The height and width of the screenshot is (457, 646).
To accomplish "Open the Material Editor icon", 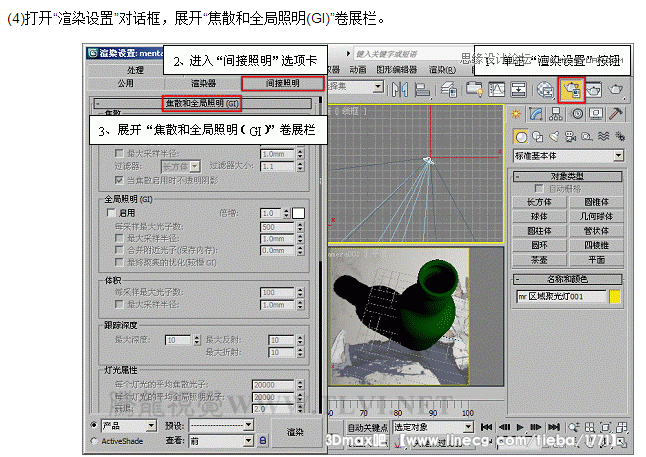I will (x=545, y=89).
